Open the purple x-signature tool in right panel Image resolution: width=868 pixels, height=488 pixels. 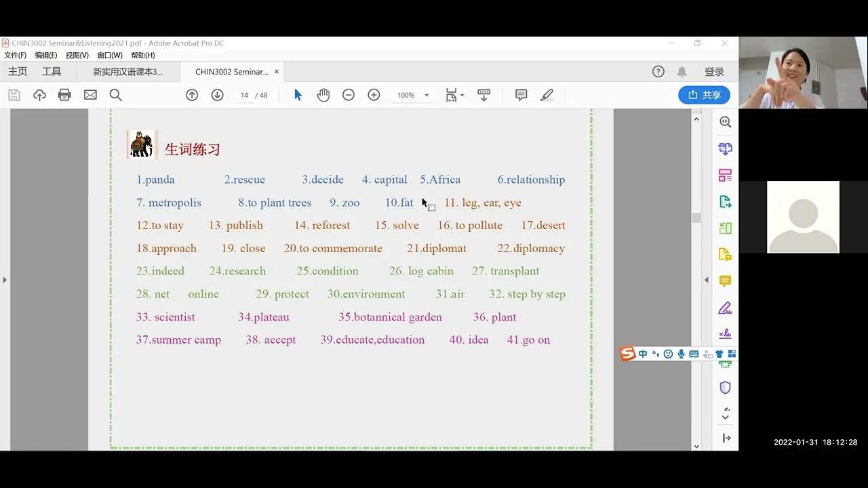click(x=725, y=334)
